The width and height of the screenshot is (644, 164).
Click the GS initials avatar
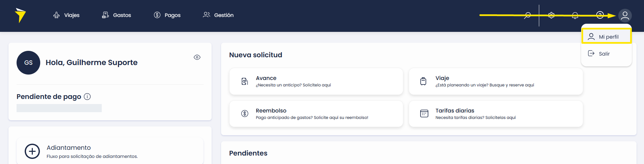click(28, 63)
